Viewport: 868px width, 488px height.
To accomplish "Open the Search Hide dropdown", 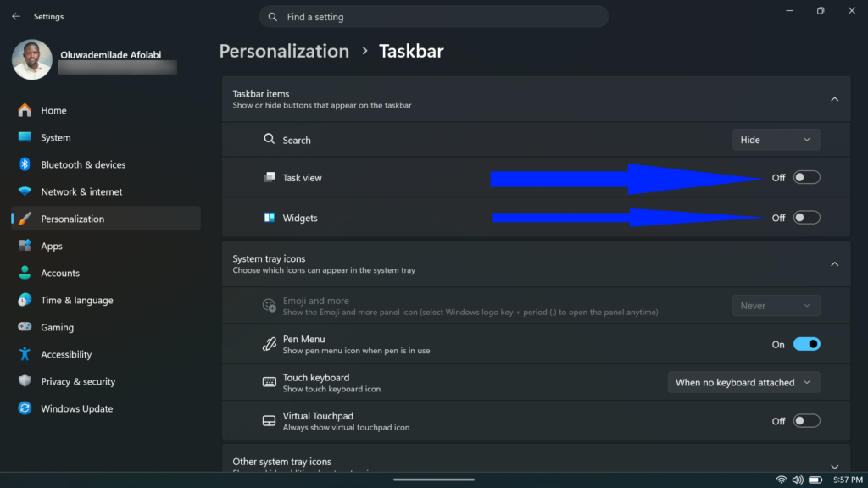I will tap(776, 140).
